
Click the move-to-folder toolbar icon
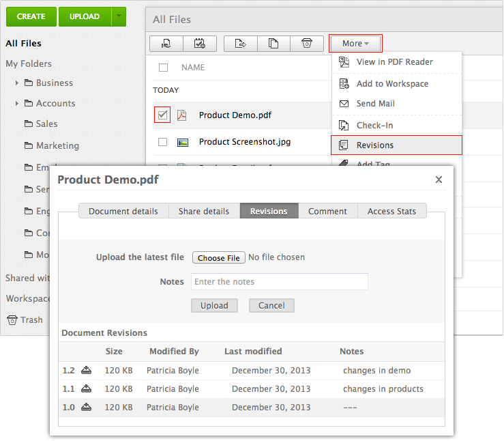coord(240,44)
